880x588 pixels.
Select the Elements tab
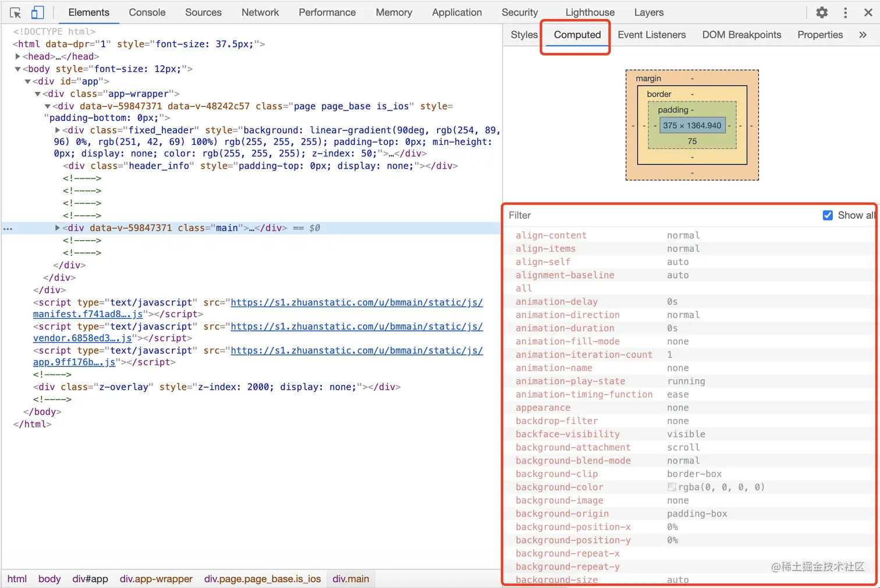coord(88,12)
